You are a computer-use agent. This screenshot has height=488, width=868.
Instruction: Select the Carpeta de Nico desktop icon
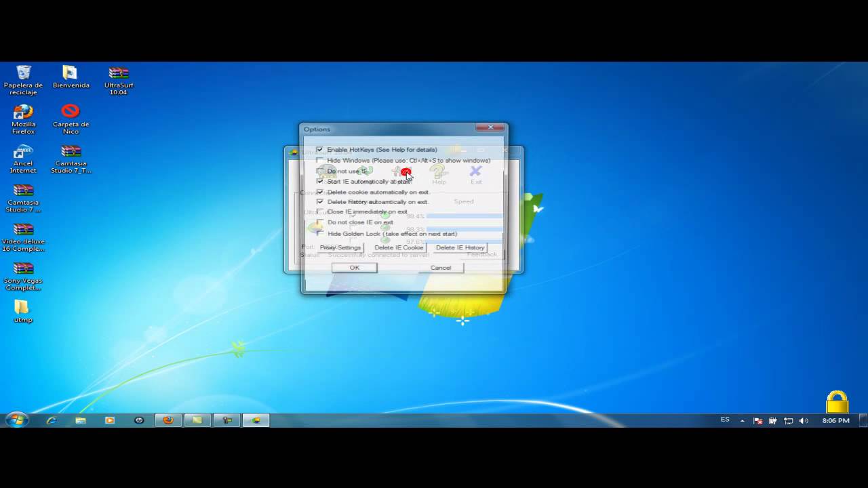(x=71, y=119)
